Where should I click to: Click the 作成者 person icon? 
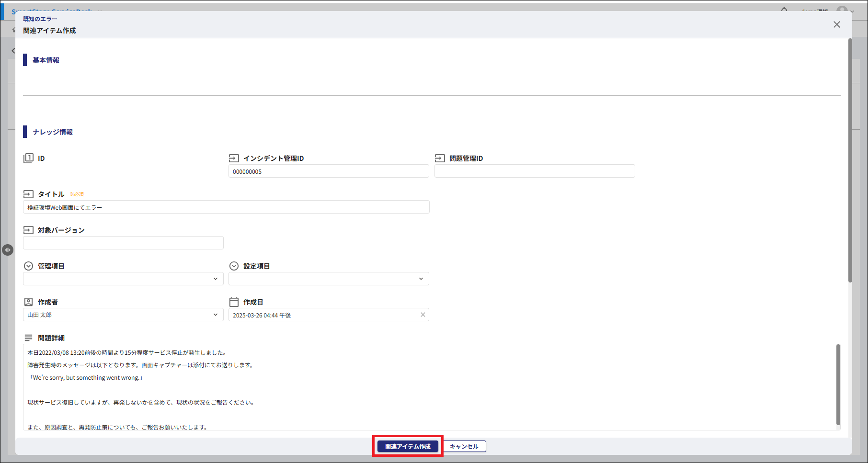click(28, 302)
